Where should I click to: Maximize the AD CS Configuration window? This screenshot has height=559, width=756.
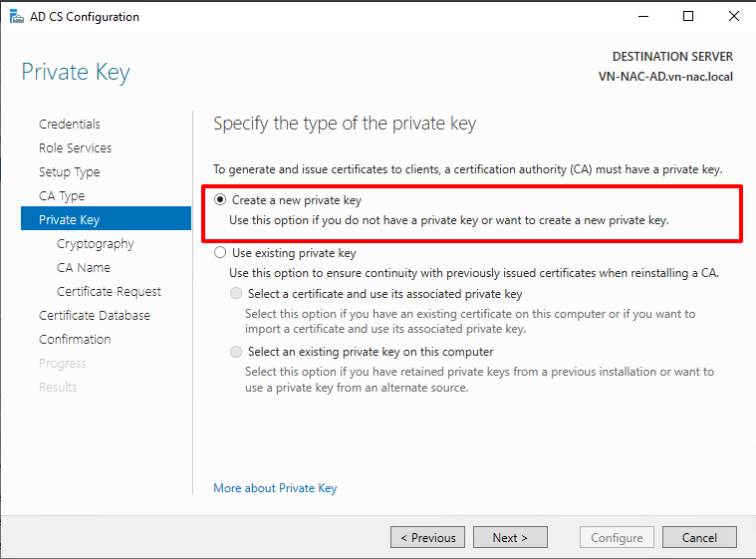tap(688, 16)
